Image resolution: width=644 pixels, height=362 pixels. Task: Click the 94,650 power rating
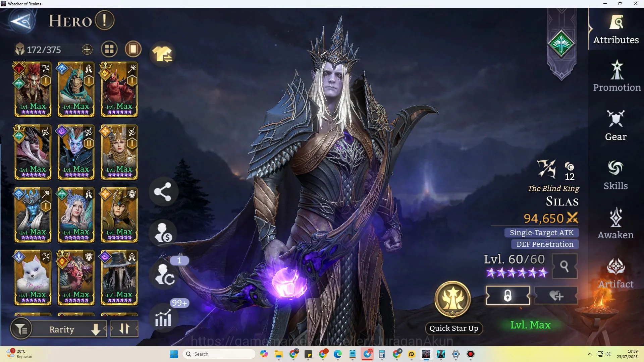(x=543, y=219)
